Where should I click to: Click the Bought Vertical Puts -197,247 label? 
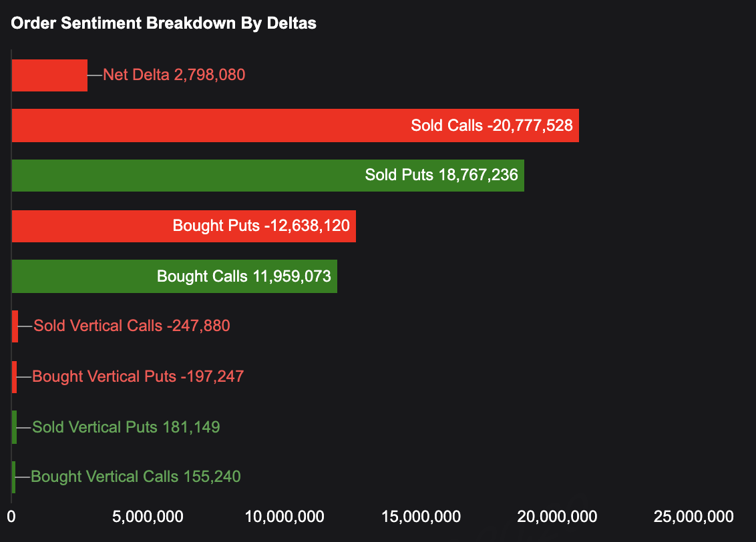click(138, 376)
